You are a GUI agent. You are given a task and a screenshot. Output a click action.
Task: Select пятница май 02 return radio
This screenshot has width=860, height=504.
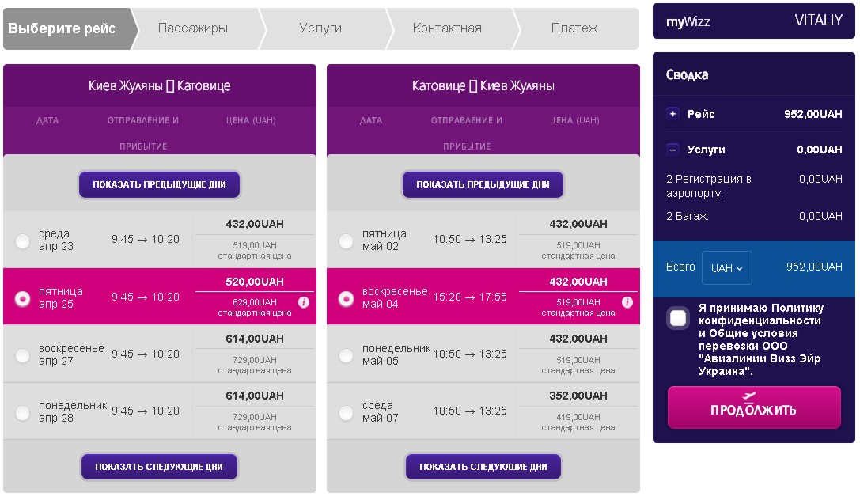pyautogui.click(x=346, y=241)
